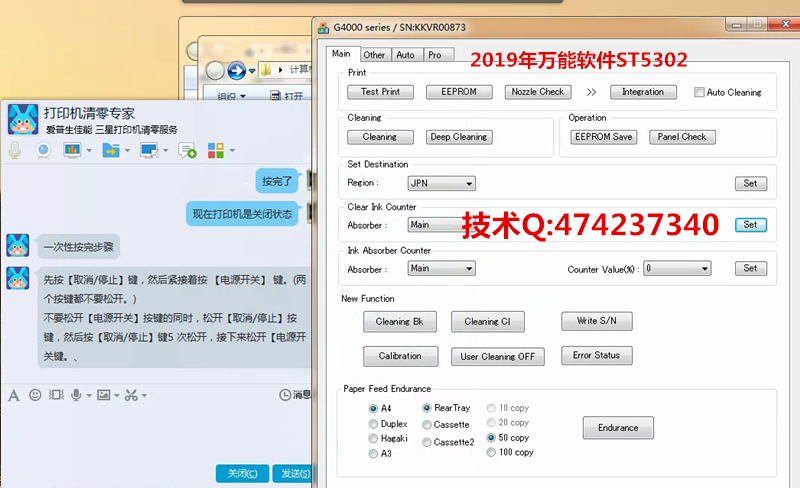Click the Integration button
The width and height of the screenshot is (800, 488).
tap(643, 92)
